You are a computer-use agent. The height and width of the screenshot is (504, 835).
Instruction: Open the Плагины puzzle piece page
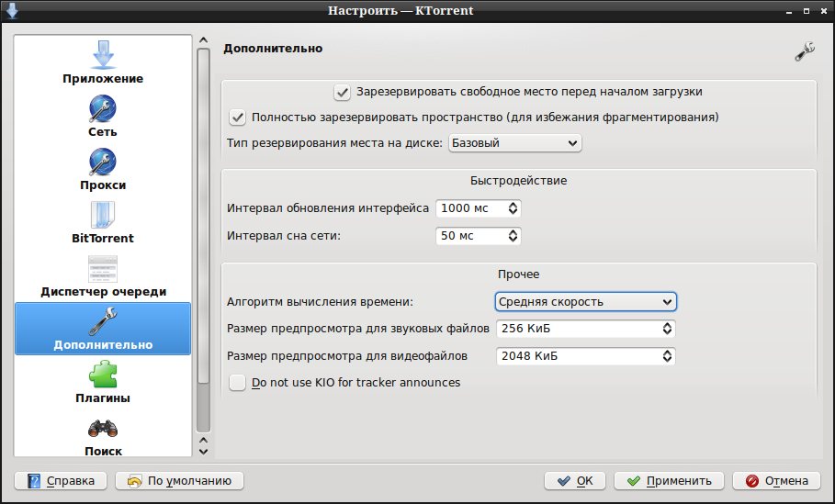pos(103,382)
